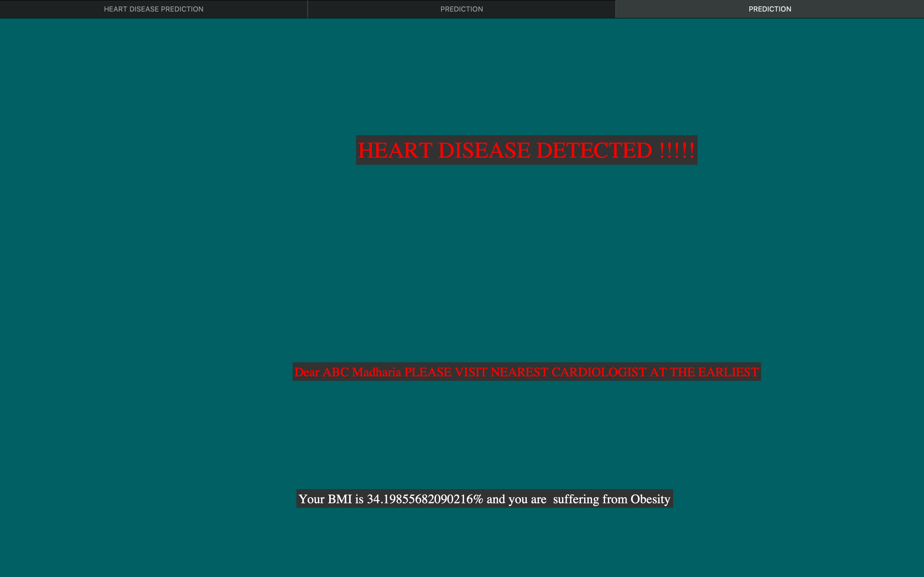Image resolution: width=924 pixels, height=577 pixels.
Task: Open the middle PREDICTION tab
Action: point(462,9)
